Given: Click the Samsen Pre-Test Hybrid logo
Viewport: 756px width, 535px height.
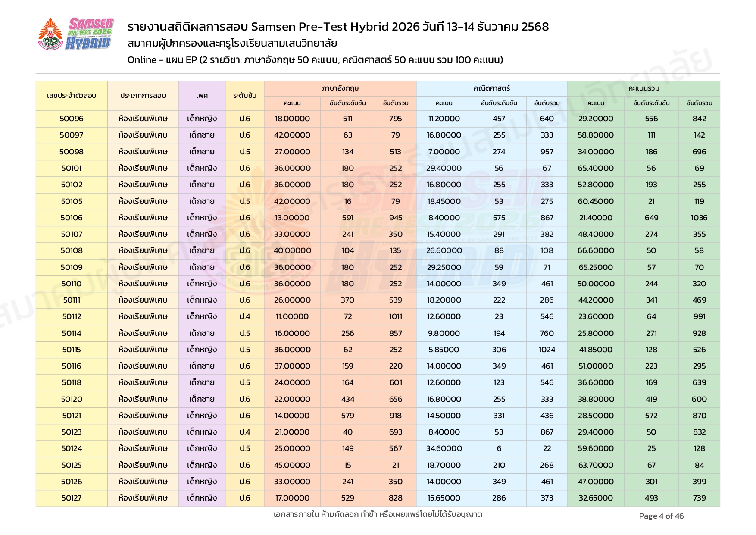Looking at the screenshot, I should (90, 34).
